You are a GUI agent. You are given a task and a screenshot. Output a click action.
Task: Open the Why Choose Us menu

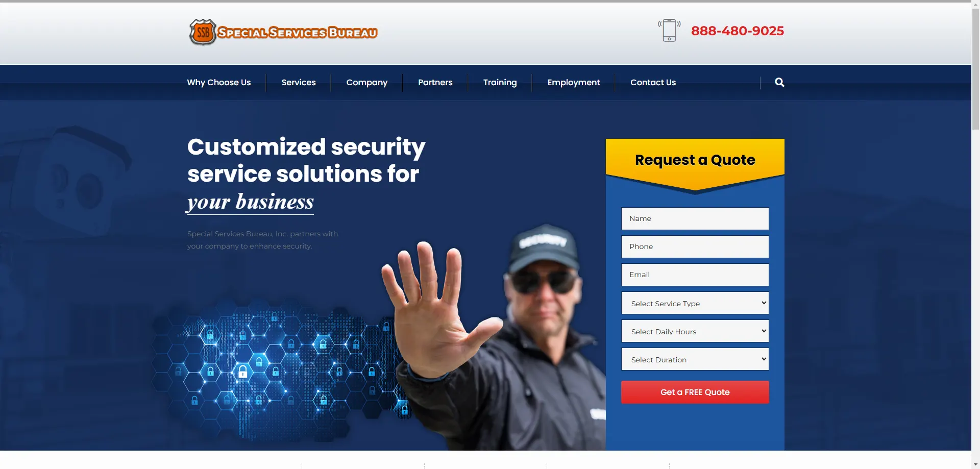[x=219, y=82]
